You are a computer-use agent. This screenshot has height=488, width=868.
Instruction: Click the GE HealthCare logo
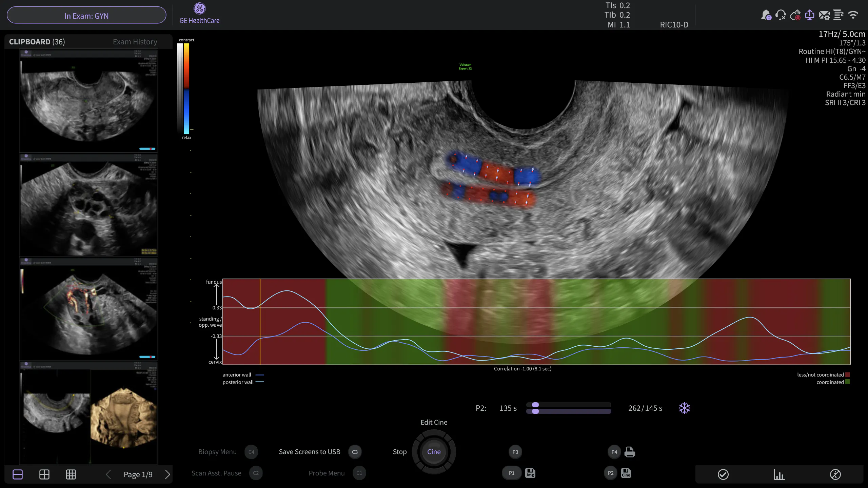point(199,14)
